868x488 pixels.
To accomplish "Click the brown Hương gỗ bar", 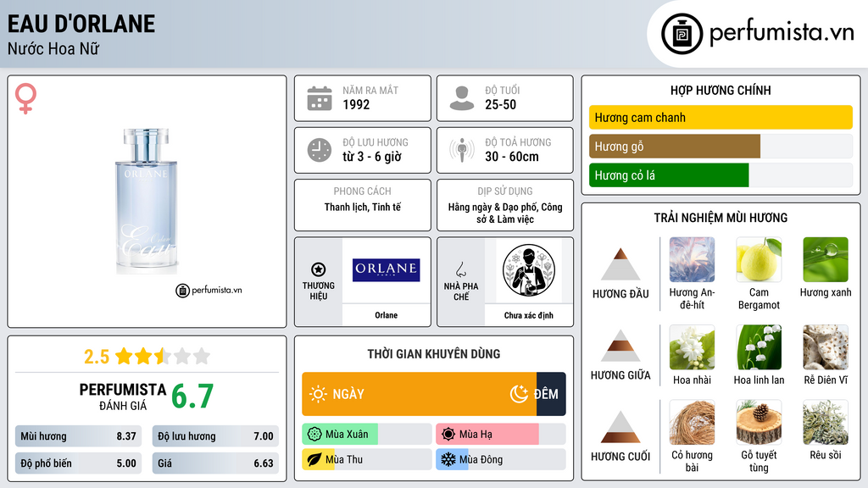I will point(675,146).
